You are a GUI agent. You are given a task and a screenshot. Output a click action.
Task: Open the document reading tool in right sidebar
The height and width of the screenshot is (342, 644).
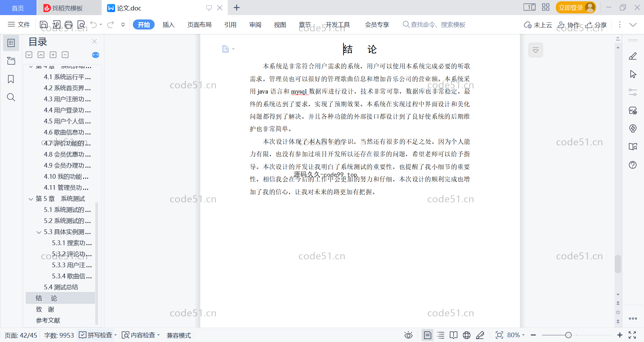(633, 147)
